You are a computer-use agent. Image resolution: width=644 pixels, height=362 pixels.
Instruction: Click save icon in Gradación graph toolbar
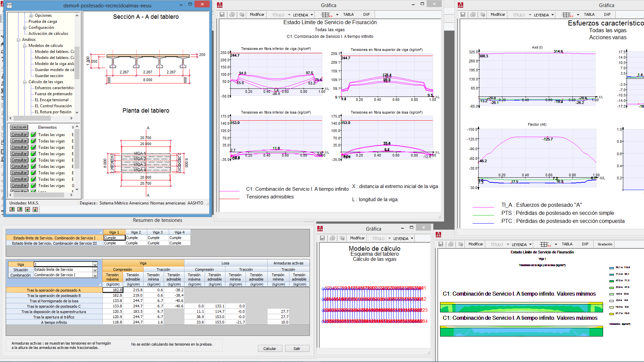coord(441,244)
